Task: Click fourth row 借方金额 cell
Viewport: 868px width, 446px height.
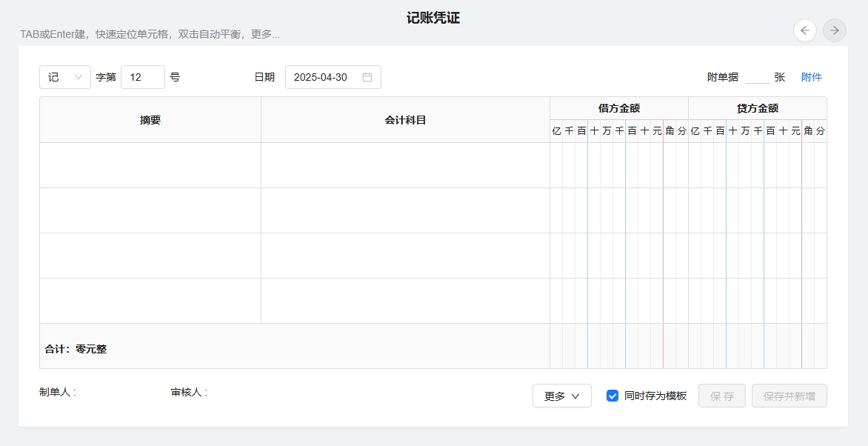Action: pyautogui.click(x=619, y=301)
